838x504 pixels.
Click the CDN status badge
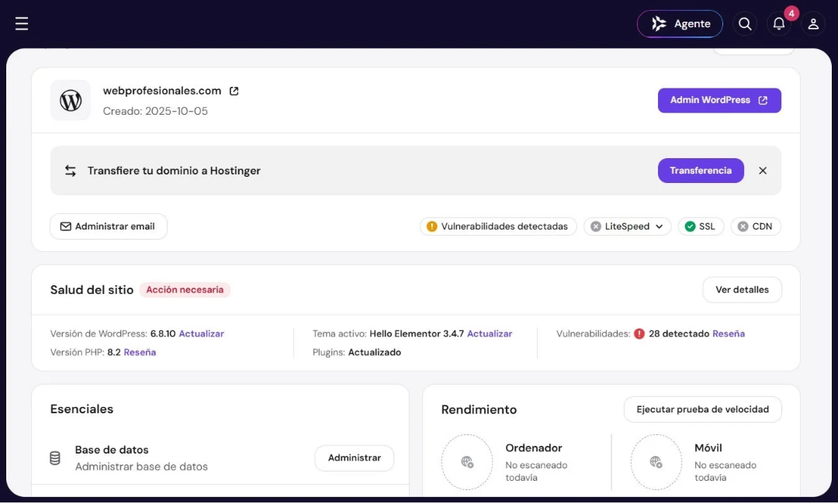(756, 226)
